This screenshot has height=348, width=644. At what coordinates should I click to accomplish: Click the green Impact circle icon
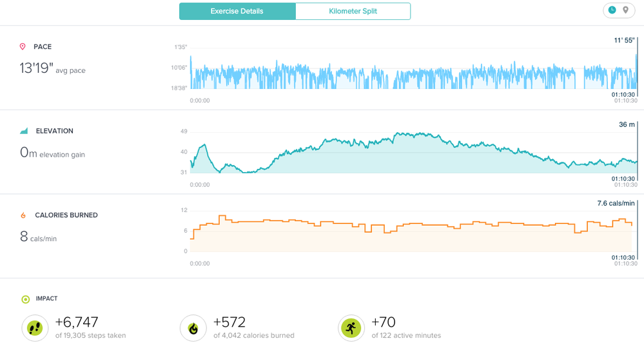pos(25,299)
